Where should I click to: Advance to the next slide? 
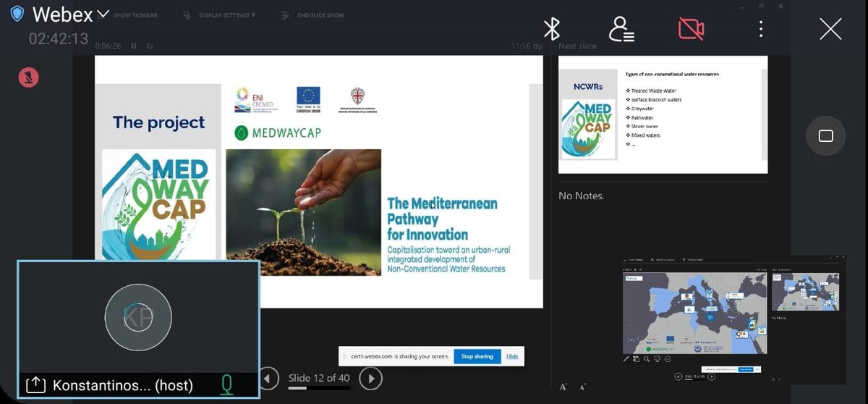370,378
